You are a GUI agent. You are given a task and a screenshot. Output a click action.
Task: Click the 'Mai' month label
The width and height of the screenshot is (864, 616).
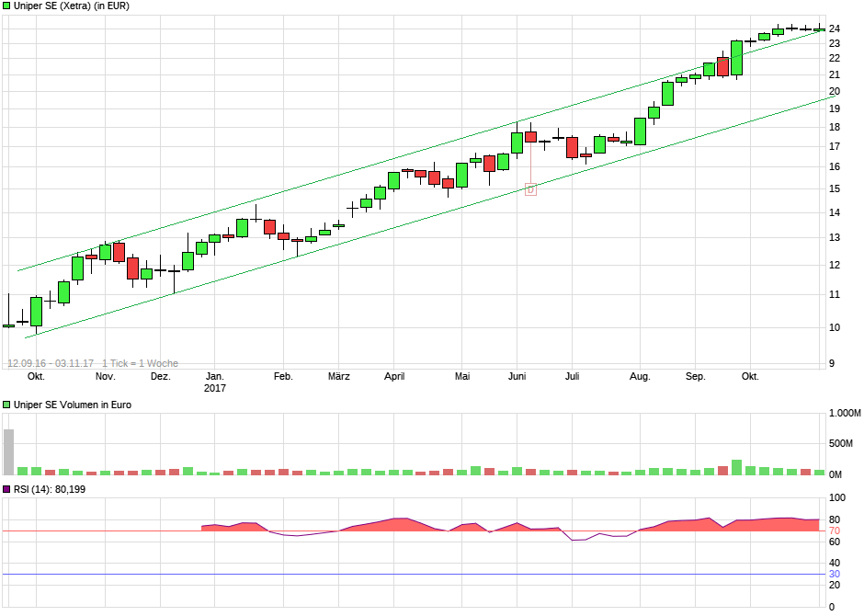(462, 376)
